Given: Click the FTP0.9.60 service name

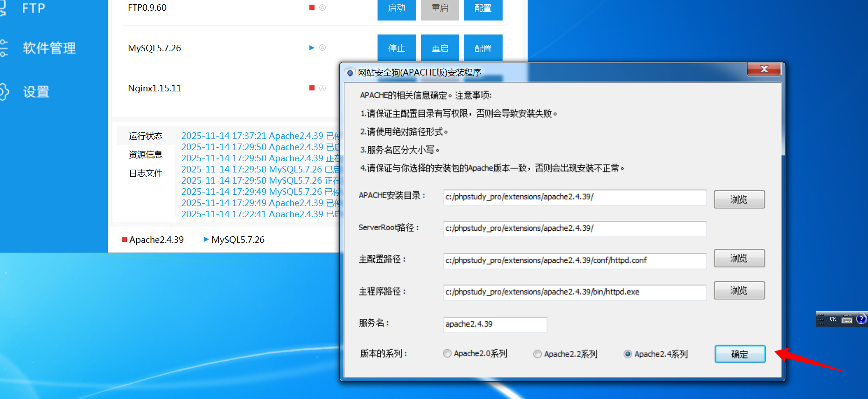Looking at the screenshot, I should click(x=147, y=7).
